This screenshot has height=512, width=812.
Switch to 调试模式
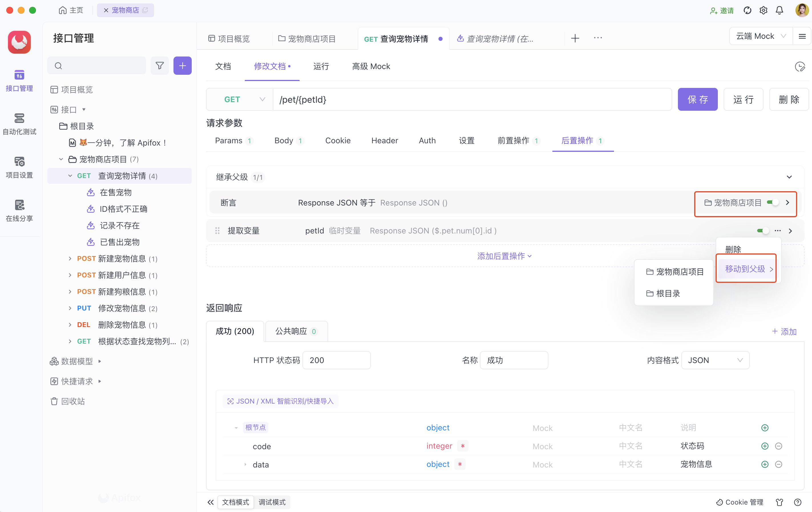point(272,502)
